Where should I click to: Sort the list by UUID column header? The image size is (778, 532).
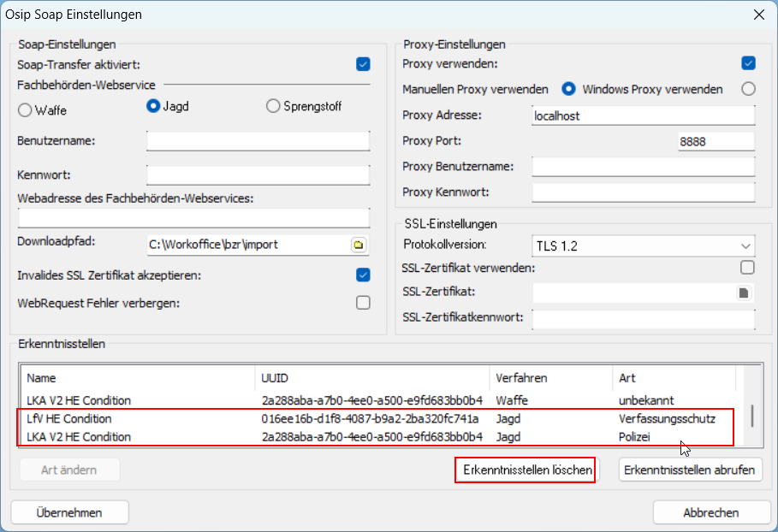tap(373, 377)
